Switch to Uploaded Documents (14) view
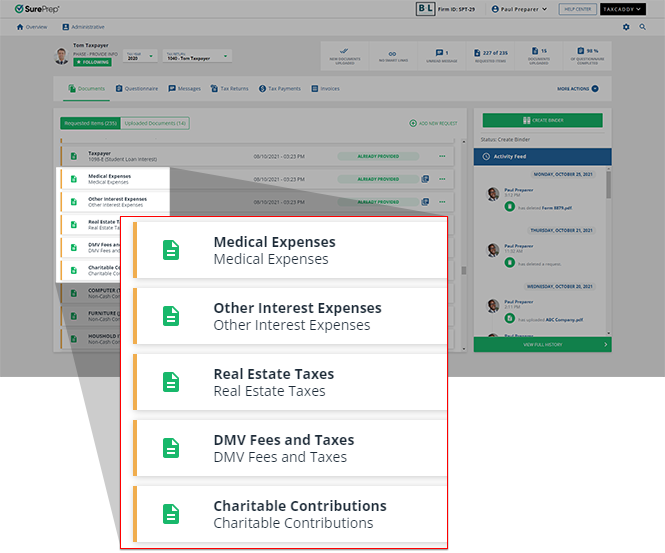The height and width of the screenshot is (553, 665). (x=154, y=123)
